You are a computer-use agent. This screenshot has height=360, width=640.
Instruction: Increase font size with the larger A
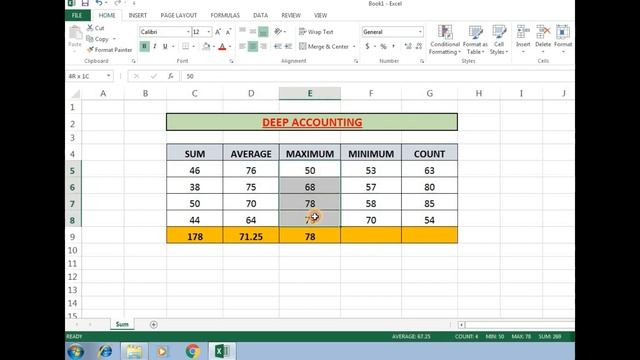(218, 32)
